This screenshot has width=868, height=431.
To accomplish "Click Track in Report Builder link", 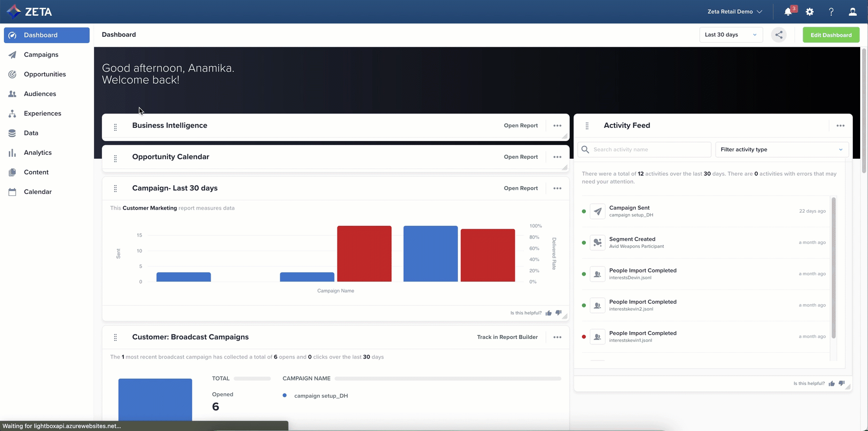I will (x=507, y=337).
